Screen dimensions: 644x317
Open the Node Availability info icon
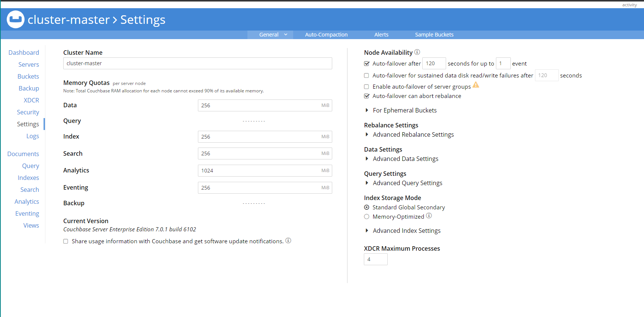point(417,52)
